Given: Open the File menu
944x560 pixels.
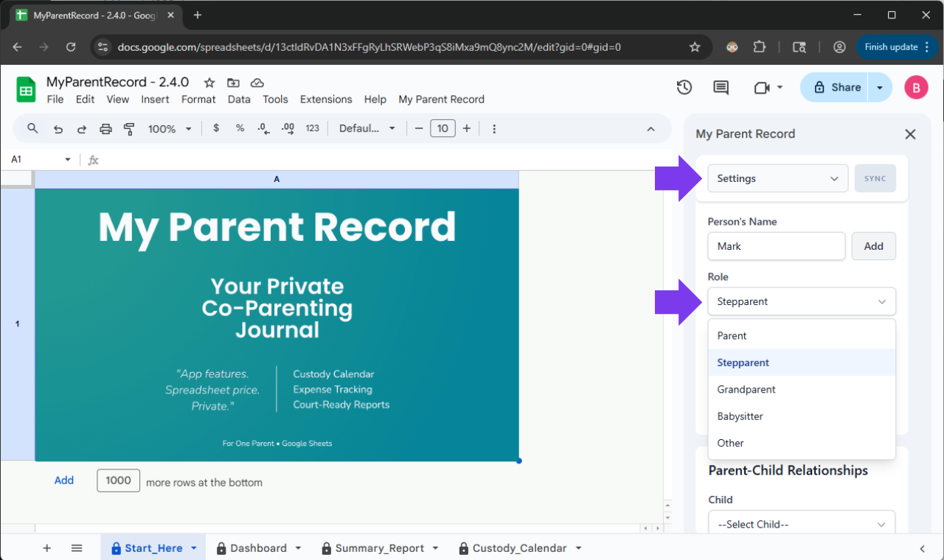Looking at the screenshot, I should point(55,99).
